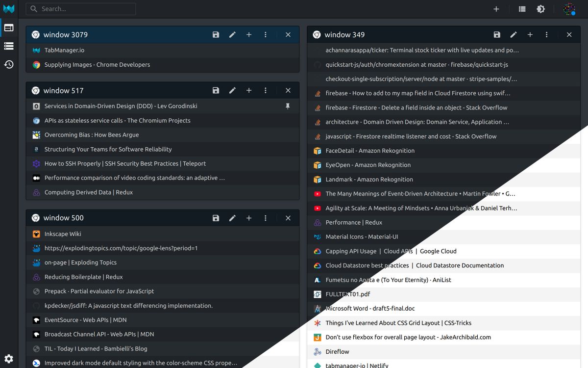Add a new tab to window 500
This screenshot has width=588, height=368.
[x=249, y=218]
